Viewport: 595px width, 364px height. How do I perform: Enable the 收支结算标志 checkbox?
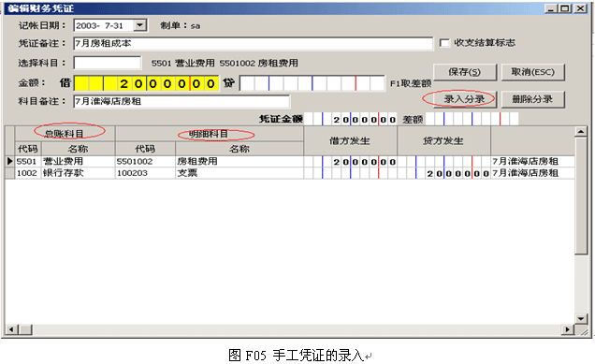(444, 43)
